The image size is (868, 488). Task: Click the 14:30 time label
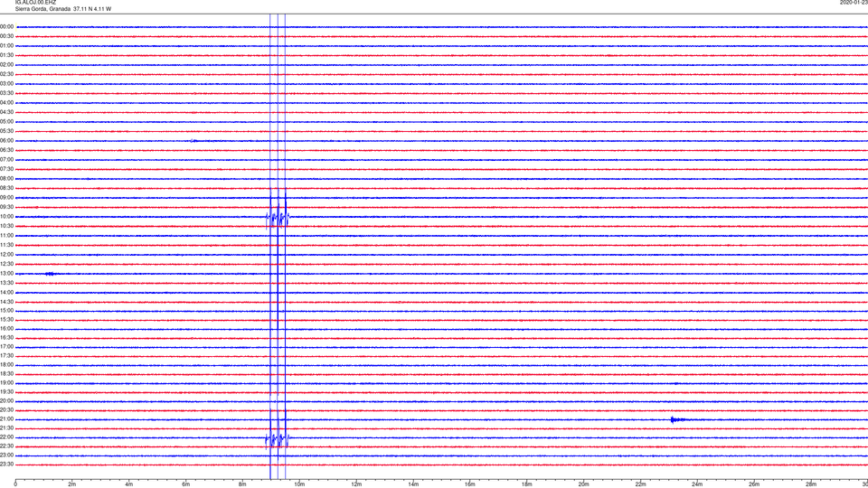[6, 302]
